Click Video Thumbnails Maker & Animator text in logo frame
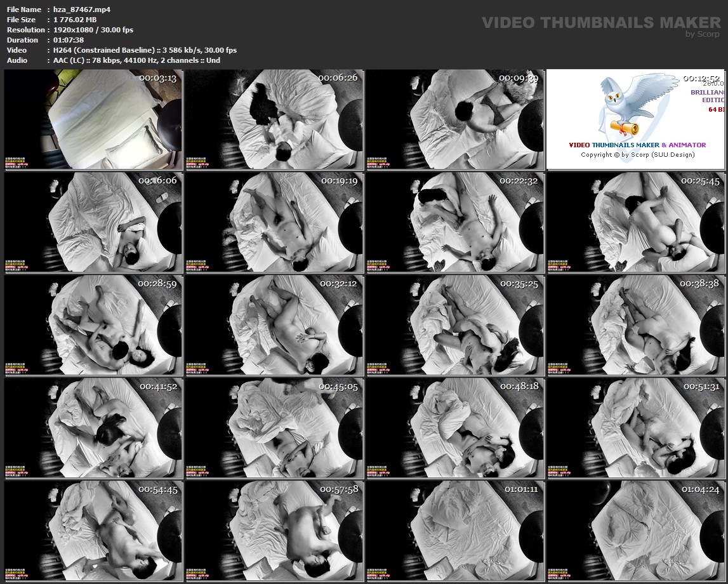 637,145
